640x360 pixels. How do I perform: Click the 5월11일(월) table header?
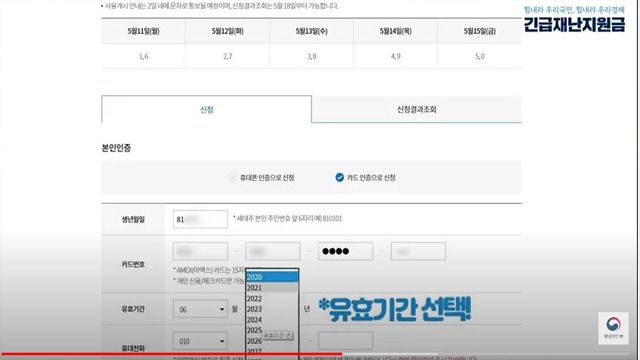143,31
